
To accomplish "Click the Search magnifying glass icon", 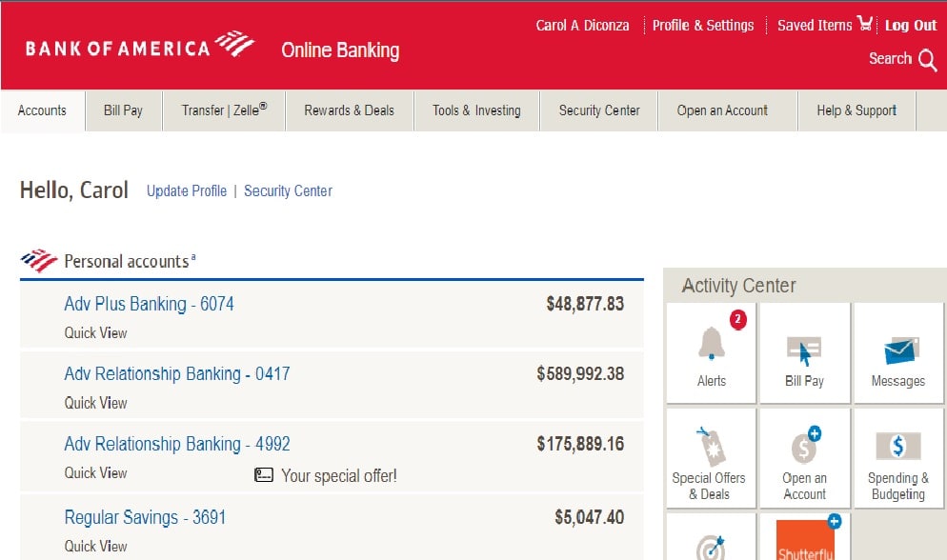I will point(928,60).
